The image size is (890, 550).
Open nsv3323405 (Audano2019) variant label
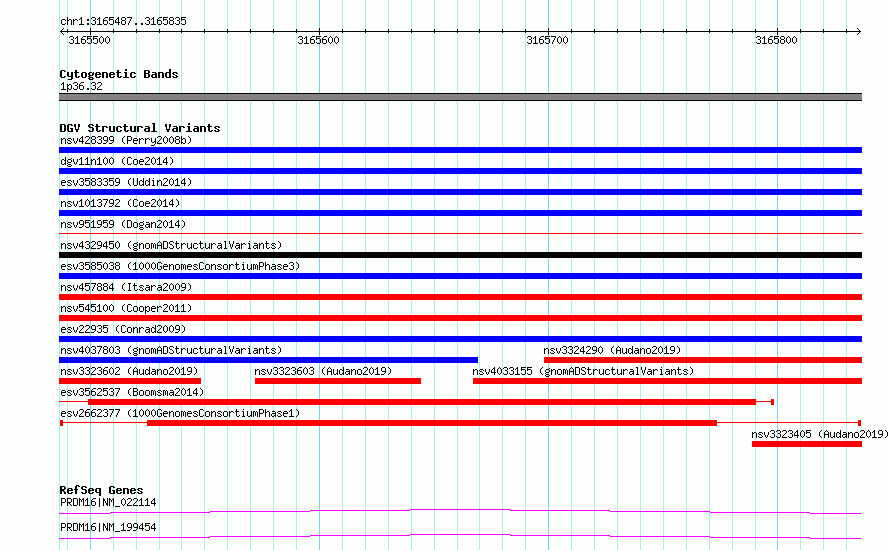[x=820, y=434]
